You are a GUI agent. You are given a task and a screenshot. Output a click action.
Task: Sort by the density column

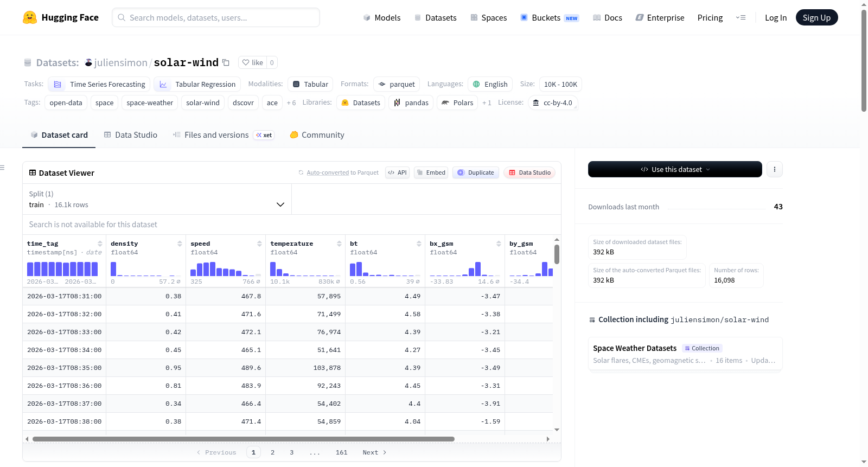(x=180, y=244)
